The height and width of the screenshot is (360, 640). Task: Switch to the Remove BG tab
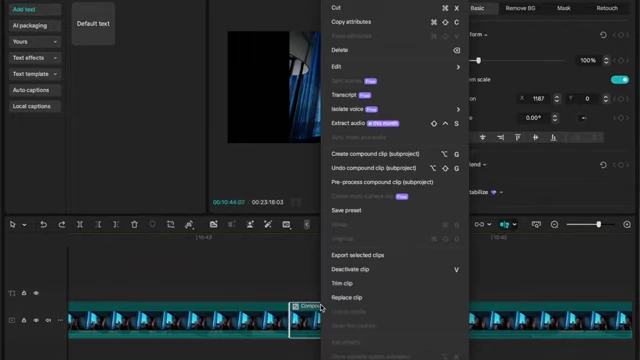520,8
